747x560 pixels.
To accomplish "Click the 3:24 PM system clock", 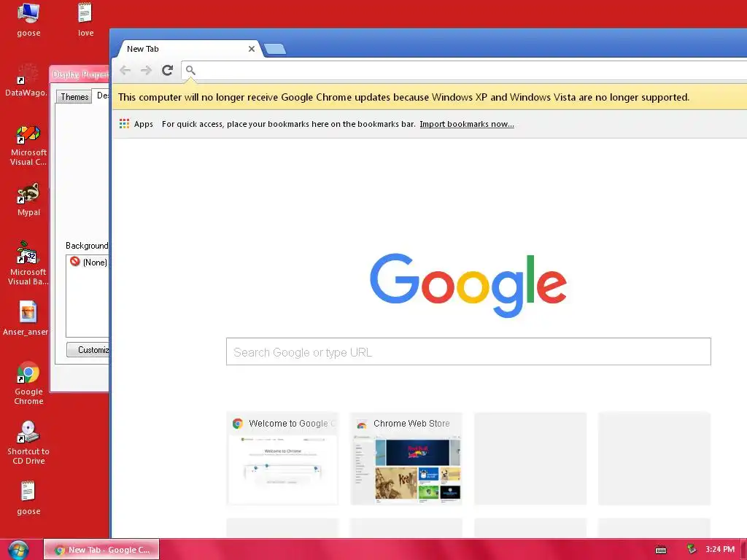I will point(720,549).
